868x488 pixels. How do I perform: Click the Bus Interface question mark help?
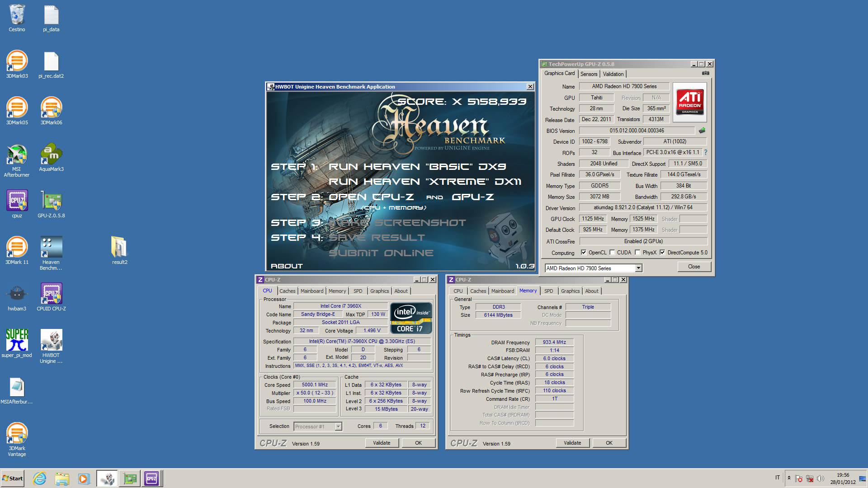[705, 153]
